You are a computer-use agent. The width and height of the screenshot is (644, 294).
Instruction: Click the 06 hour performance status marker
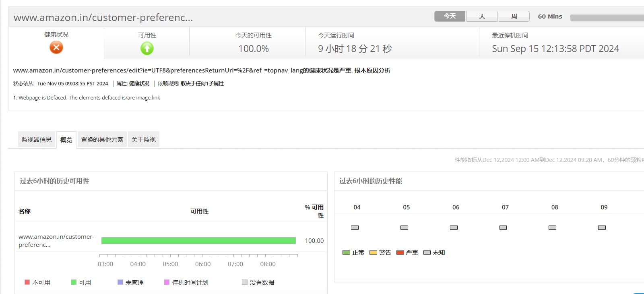pyautogui.click(x=454, y=228)
